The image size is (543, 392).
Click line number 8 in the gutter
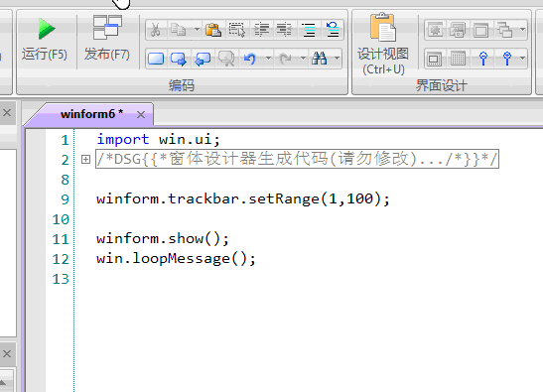tap(65, 180)
